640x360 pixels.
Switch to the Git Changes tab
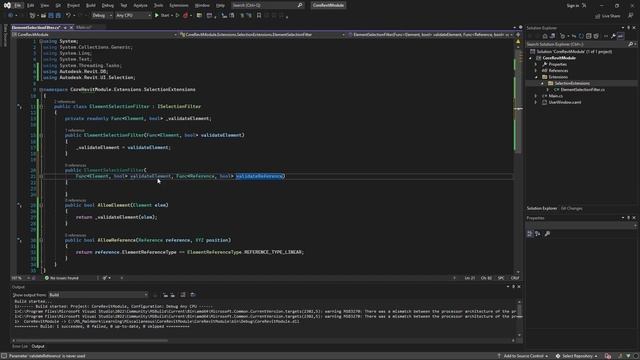571,208
